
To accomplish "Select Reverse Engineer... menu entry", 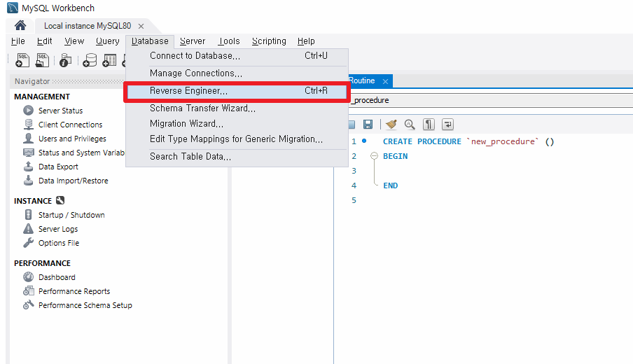I will pyautogui.click(x=237, y=91).
